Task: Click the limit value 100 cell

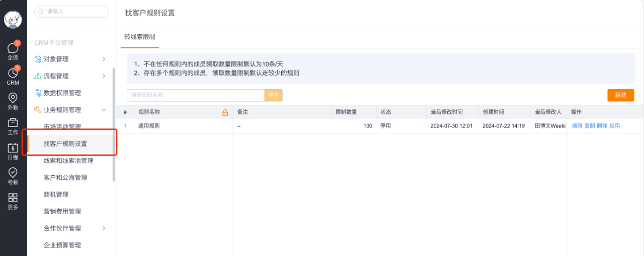Action: pos(368,126)
